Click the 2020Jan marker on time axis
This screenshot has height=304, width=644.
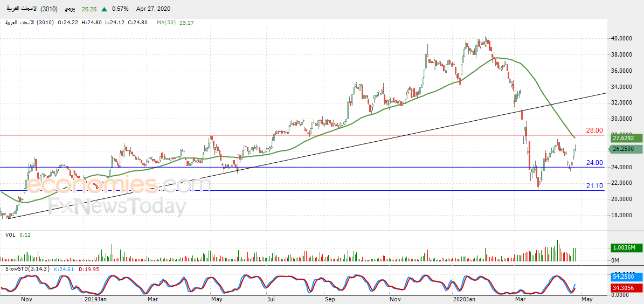click(x=463, y=300)
